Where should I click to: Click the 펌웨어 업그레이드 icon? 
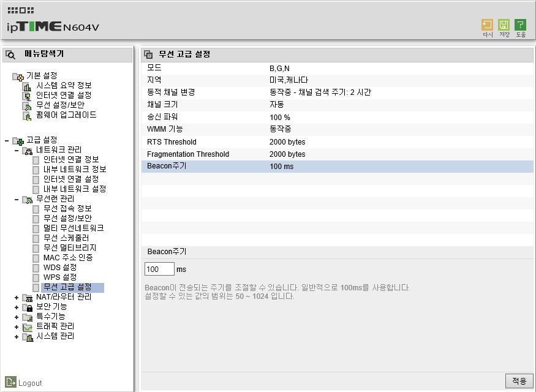tap(27, 116)
